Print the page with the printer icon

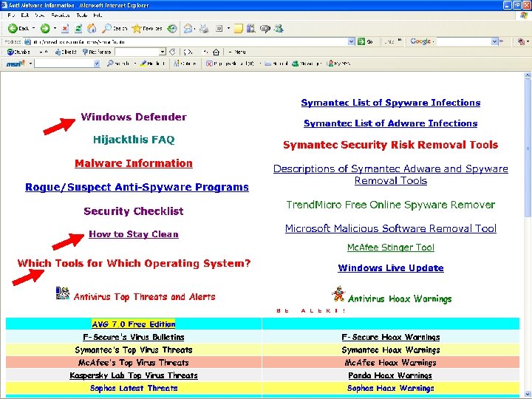[204, 29]
